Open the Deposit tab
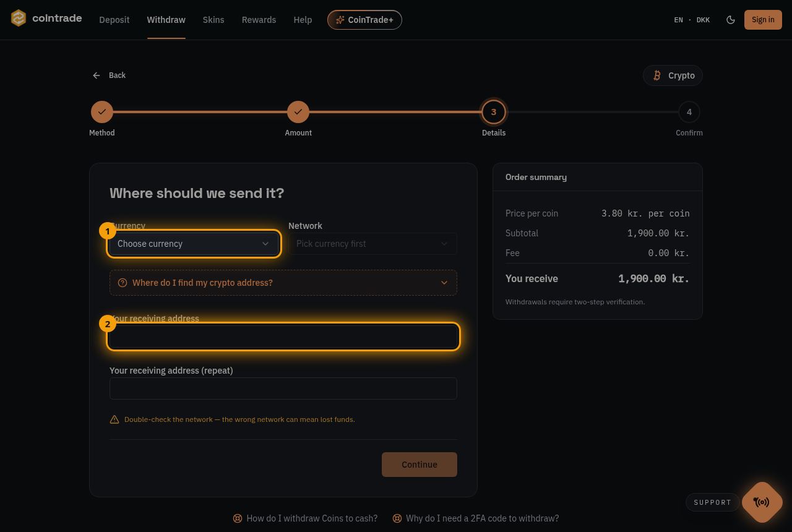792x532 pixels. coord(114,20)
